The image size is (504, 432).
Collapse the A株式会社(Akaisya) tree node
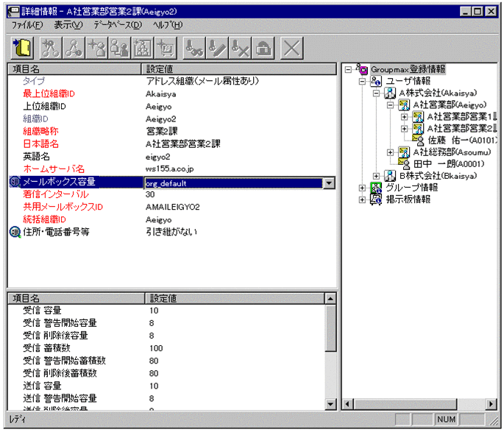coord(376,93)
